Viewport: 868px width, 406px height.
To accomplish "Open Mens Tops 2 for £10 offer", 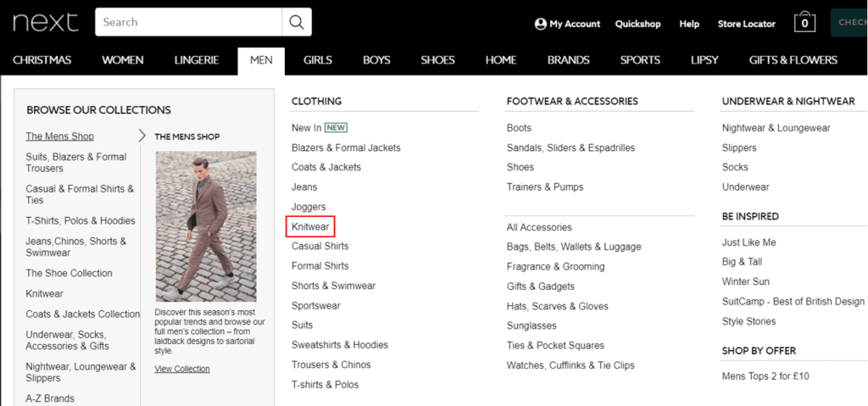I will [765, 376].
